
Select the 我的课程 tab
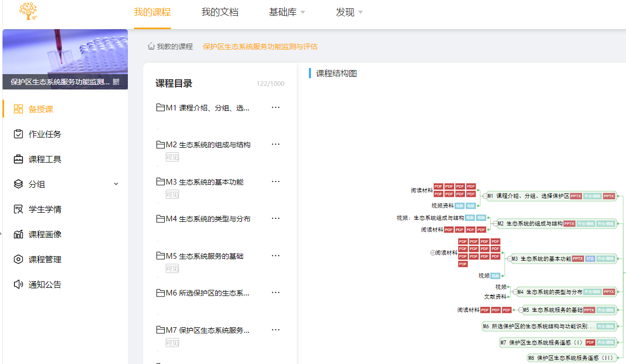(152, 12)
